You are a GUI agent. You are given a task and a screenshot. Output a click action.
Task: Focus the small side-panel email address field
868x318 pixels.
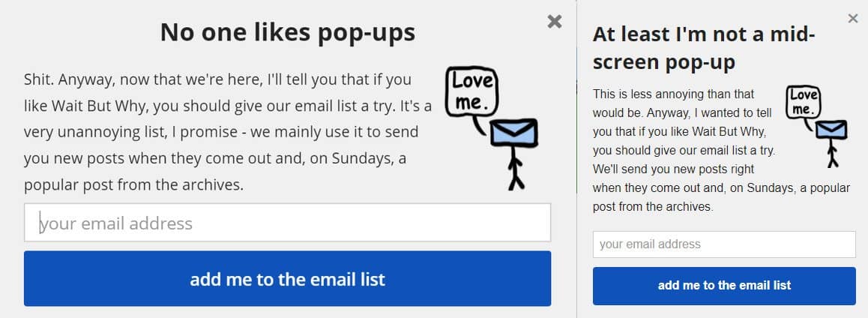pyautogui.click(x=724, y=244)
